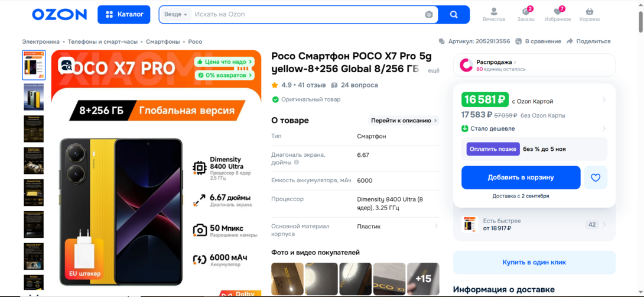Click the camera image search icon
This screenshot has height=297, width=644.
point(429,15)
